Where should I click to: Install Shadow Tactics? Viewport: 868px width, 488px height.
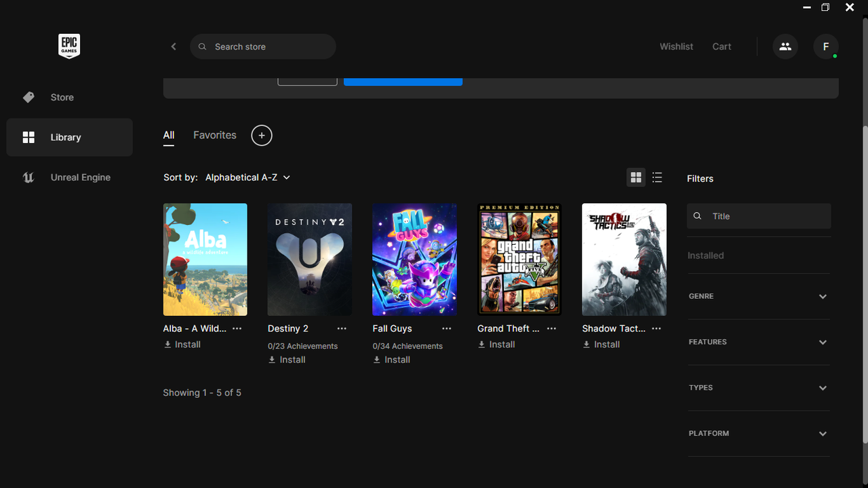[601, 345]
